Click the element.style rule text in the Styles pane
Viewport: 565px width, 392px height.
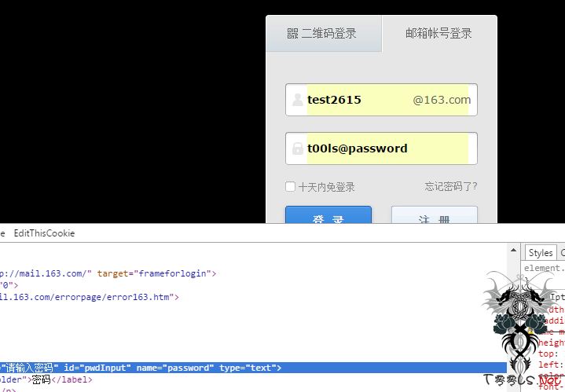tap(544, 268)
